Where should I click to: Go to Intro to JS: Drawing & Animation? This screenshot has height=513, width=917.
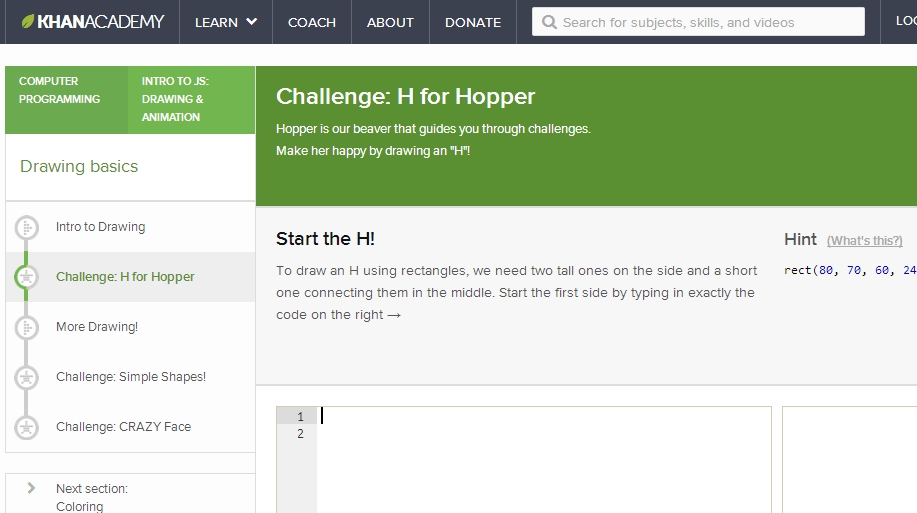(191, 100)
